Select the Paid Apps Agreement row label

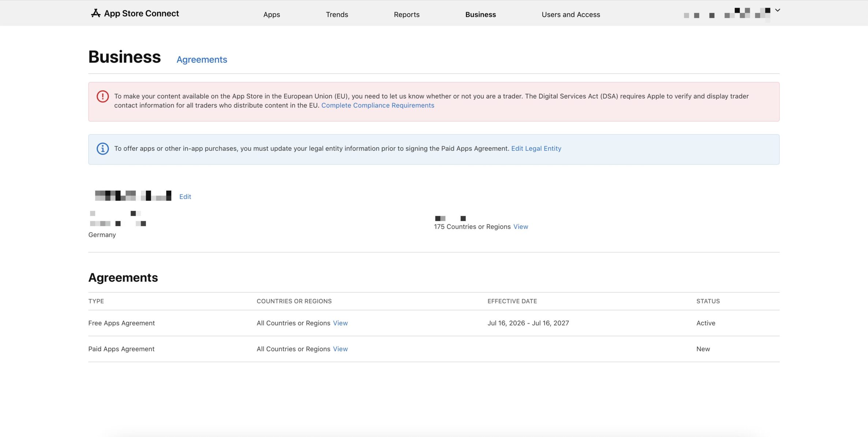click(121, 349)
